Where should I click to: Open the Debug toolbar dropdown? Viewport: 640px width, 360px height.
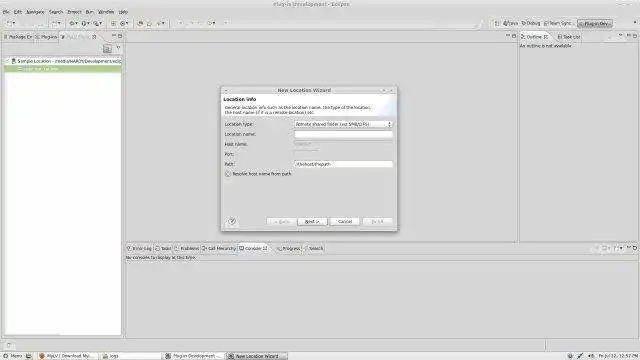(x=77, y=23)
